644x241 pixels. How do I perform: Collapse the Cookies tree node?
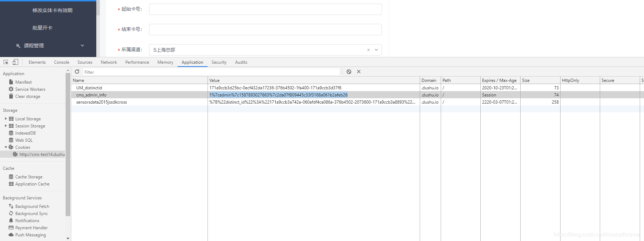click(x=6, y=147)
